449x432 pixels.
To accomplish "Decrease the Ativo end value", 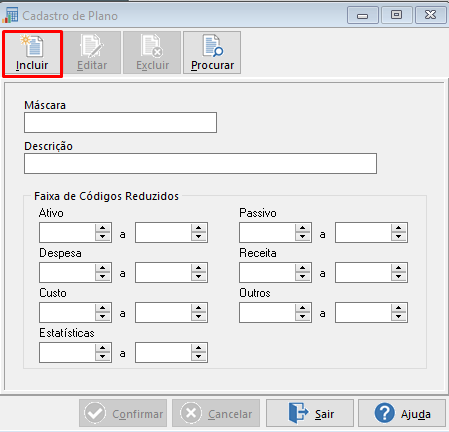I will click(199, 237).
